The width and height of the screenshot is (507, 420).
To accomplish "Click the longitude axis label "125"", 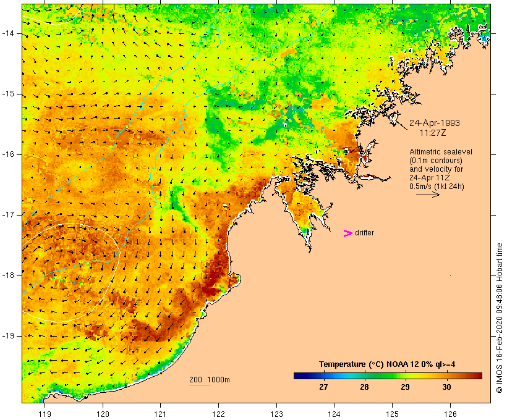I will [x=393, y=414].
